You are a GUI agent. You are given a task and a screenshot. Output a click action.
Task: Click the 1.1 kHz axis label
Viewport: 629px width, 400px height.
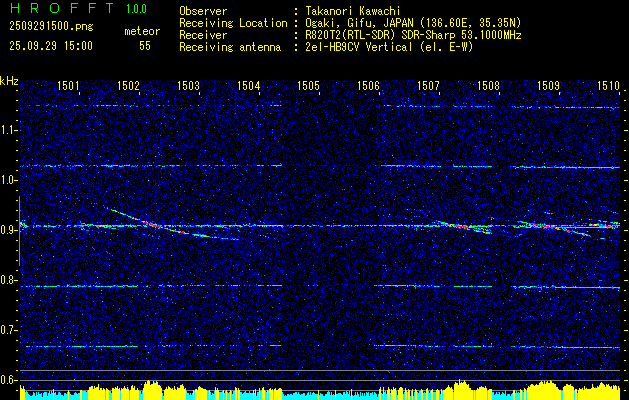coord(7,130)
